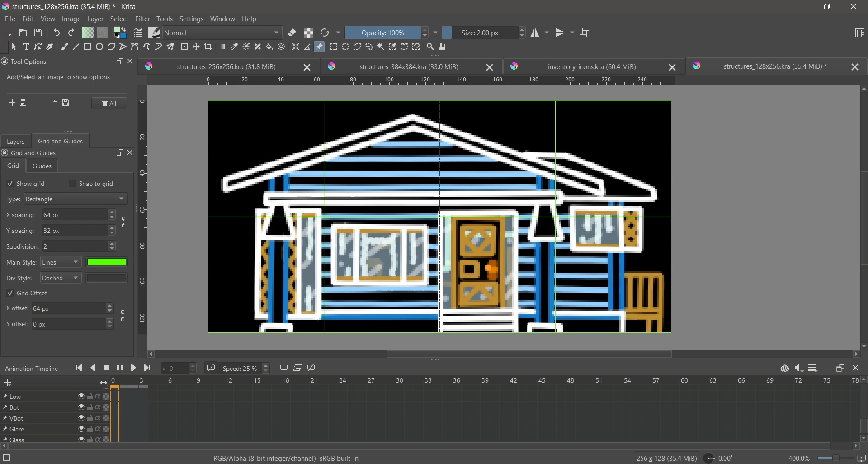The width and height of the screenshot is (868, 464).
Task: Activate the Color Sampler eyedropper tool
Action: coord(234,47)
